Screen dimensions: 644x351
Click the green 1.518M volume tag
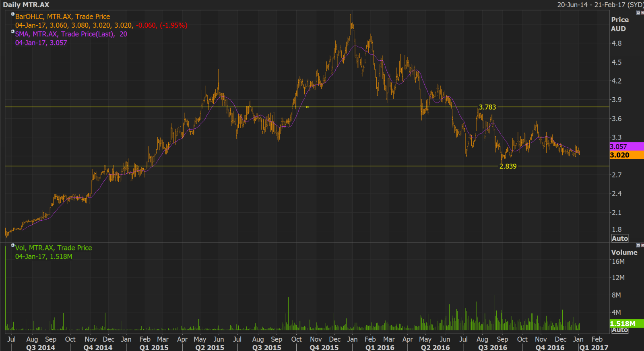627,324
